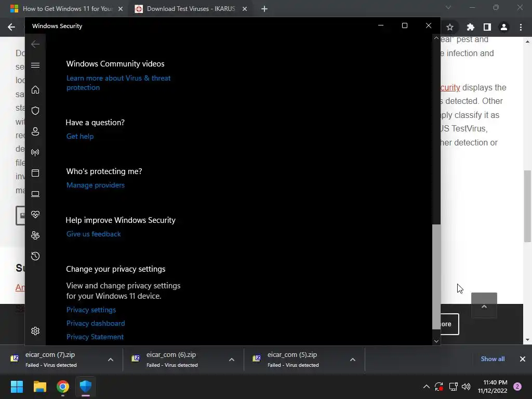Viewport: 532px width, 399px height.
Task: Open a new Chrome tab
Action: [x=264, y=9]
